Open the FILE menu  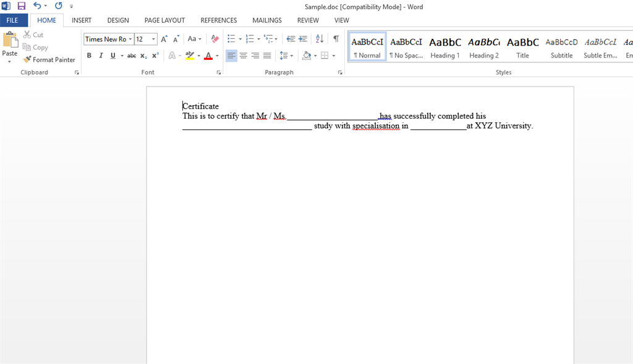12,20
